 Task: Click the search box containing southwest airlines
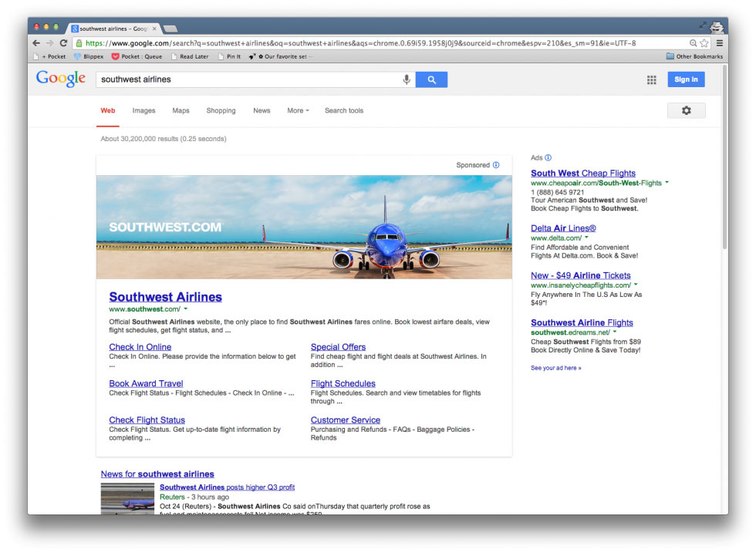(247, 79)
